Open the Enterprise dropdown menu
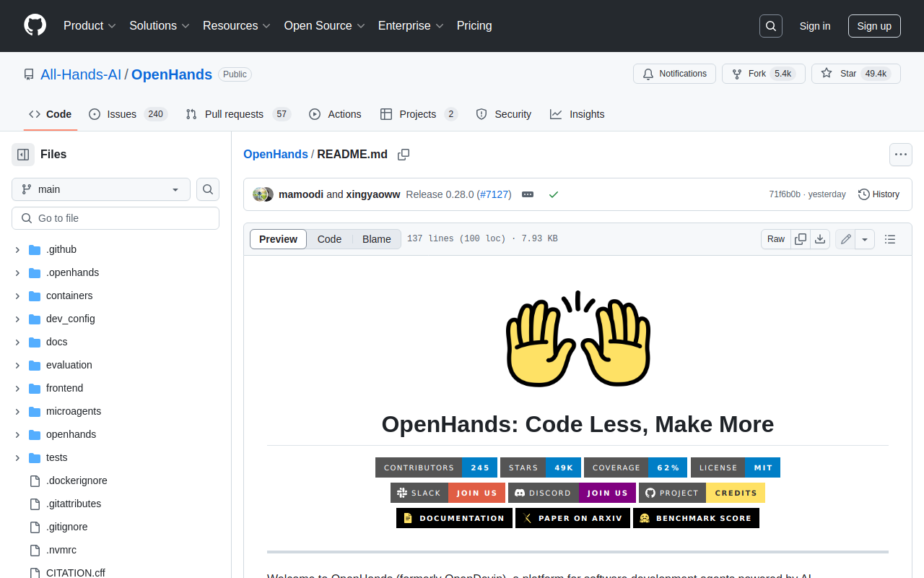This screenshot has width=924, height=578. coord(411,26)
